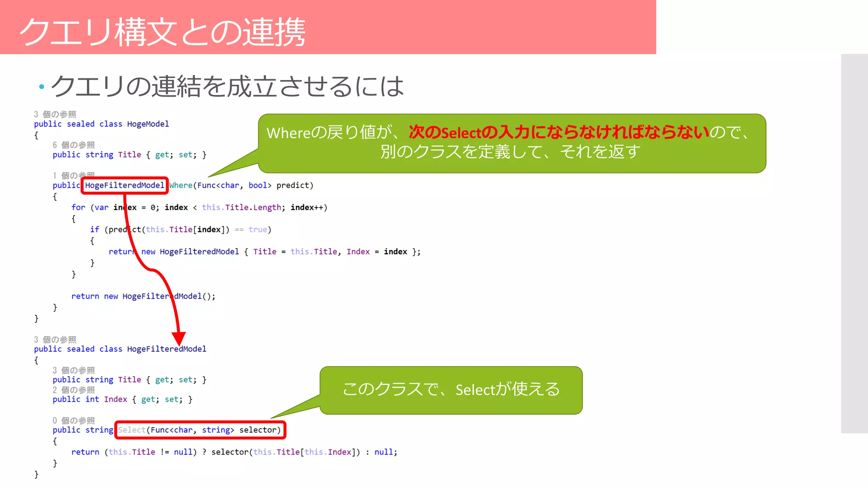This screenshot has height=488, width=868.
Task: Click the Where method name
Action: [181, 186]
